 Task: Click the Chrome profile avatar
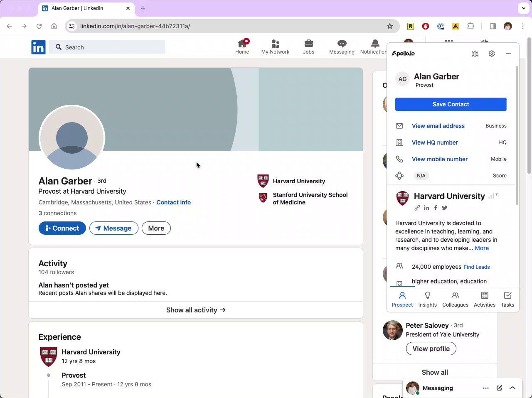(508, 26)
